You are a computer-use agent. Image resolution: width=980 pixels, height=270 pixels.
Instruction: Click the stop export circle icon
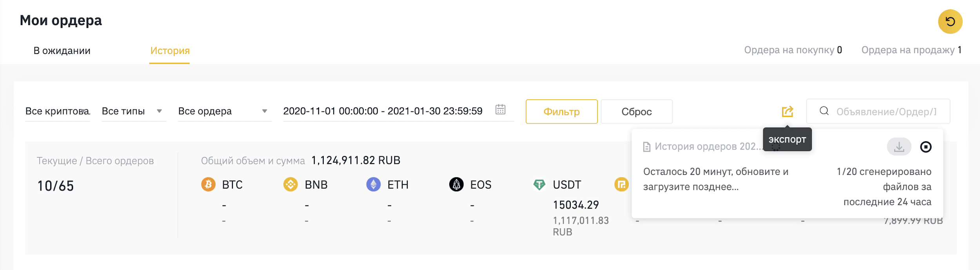[x=926, y=147]
